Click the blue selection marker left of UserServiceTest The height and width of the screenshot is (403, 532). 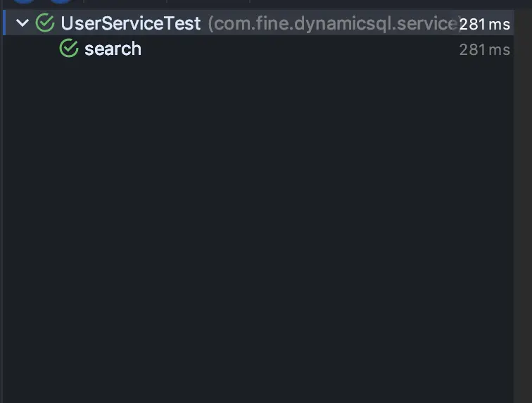(x=4, y=23)
